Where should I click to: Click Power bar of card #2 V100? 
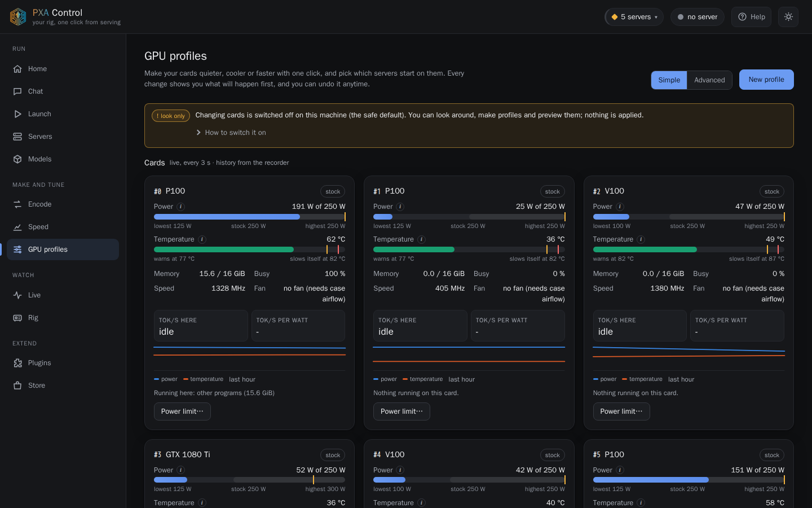pos(689,217)
